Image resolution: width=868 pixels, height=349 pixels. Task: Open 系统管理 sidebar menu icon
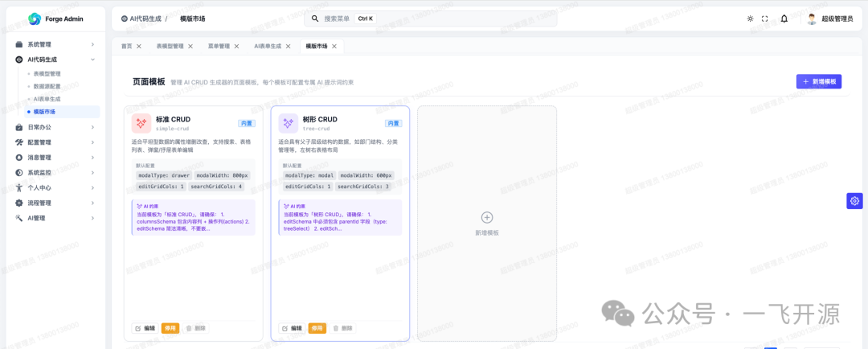point(19,44)
